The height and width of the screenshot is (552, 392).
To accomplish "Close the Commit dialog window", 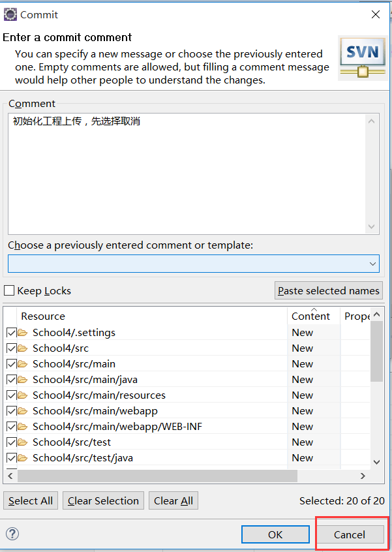I will pos(376,14).
